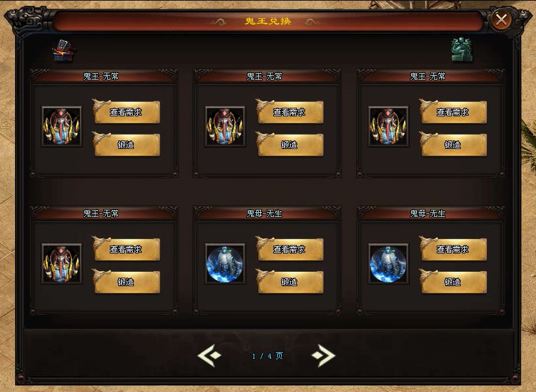The width and height of the screenshot is (536, 392).
Task: Click the 1 / 4 页 page indicator
Action: 267,356
